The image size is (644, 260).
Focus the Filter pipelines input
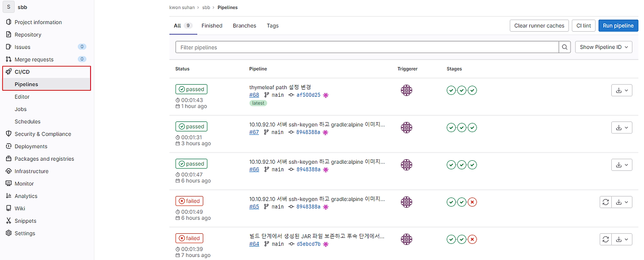367,47
